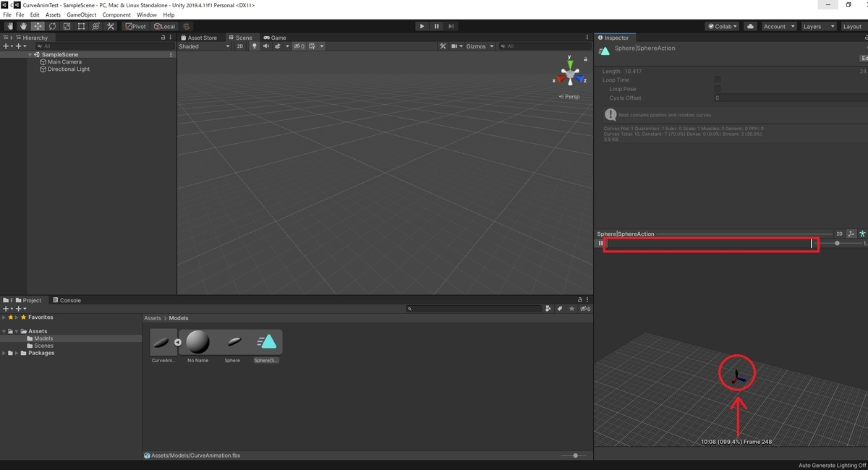This screenshot has width=868, height=470.
Task: Toggle grid snapping icon in toolbar
Action: click(x=187, y=26)
